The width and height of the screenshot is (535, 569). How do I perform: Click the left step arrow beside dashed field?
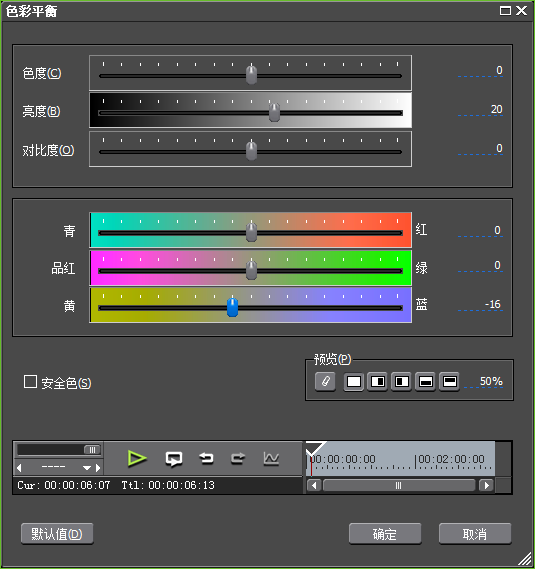(x=19, y=468)
